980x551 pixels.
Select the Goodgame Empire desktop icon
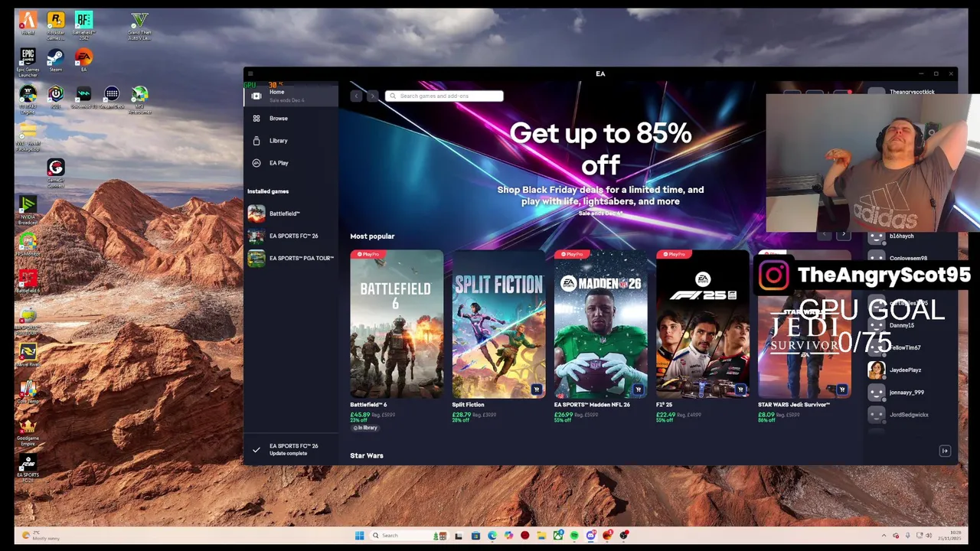[28, 432]
